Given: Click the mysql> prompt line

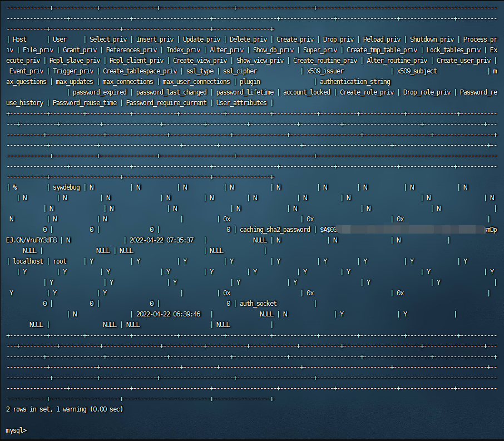Looking at the screenshot, I should click(16, 430).
